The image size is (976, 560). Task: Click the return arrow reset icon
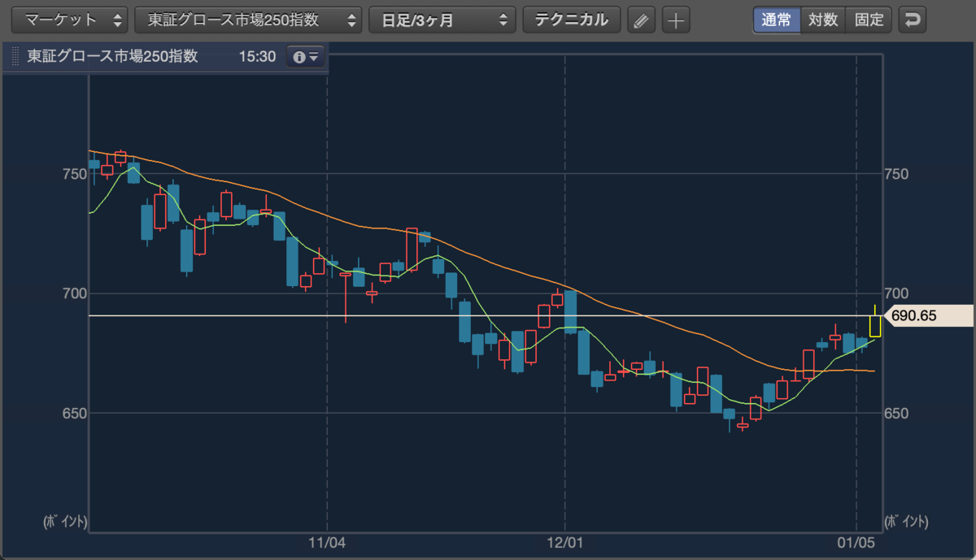click(913, 20)
